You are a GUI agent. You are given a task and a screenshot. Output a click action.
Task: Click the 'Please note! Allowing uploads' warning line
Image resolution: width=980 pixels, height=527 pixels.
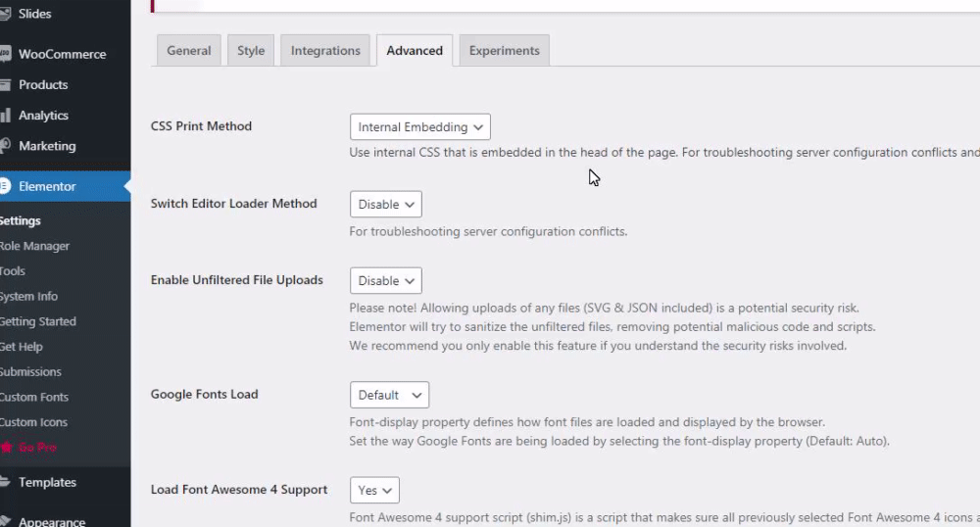pos(605,308)
